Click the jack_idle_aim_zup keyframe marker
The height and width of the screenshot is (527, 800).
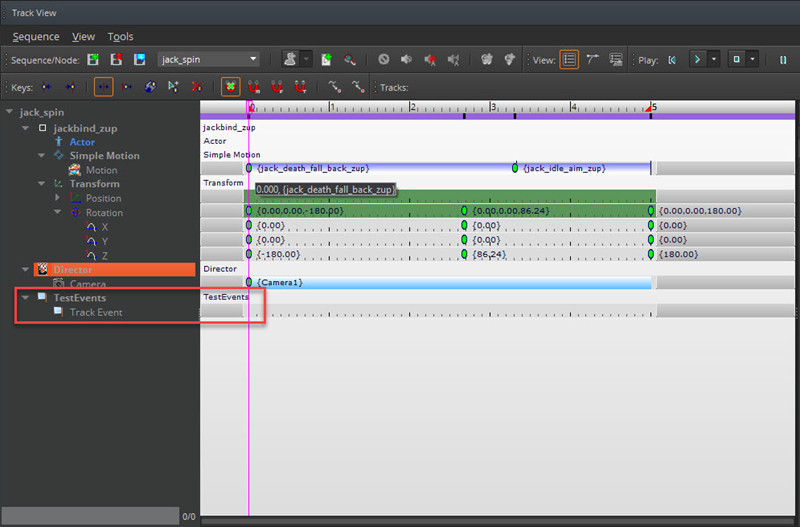tap(515, 168)
